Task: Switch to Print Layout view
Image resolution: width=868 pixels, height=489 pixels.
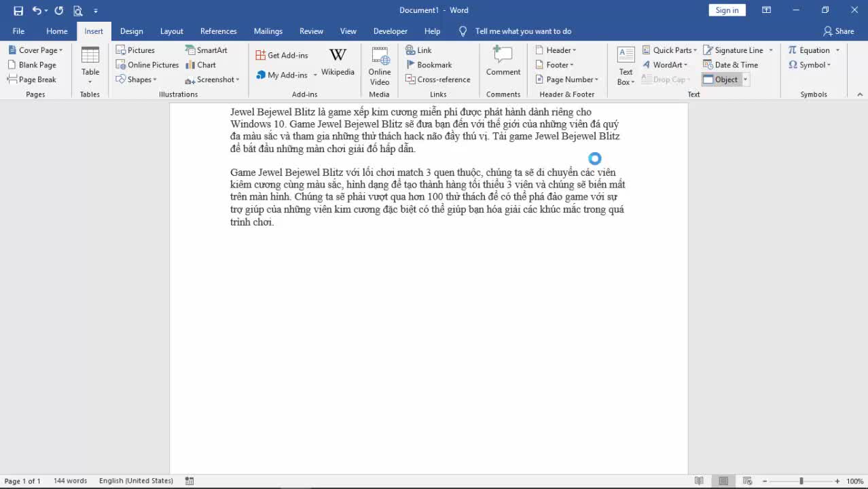Action: pyautogui.click(x=723, y=481)
